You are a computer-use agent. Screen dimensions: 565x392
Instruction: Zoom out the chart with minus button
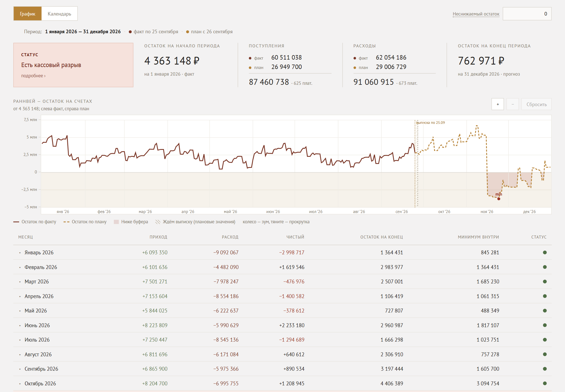tap(513, 104)
